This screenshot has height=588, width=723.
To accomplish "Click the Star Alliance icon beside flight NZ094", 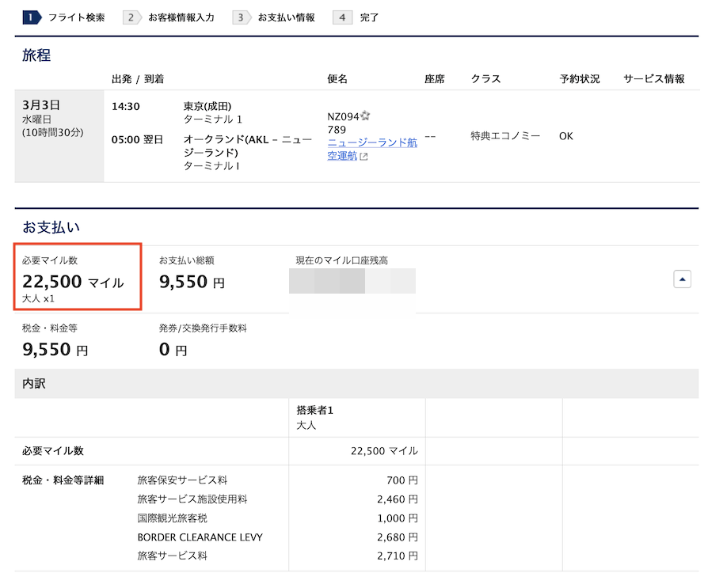I will click(366, 116).
